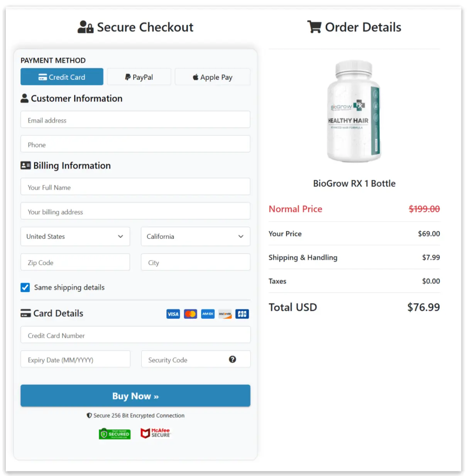
Task: Click the security code help question mark
Action: [232, 359]
